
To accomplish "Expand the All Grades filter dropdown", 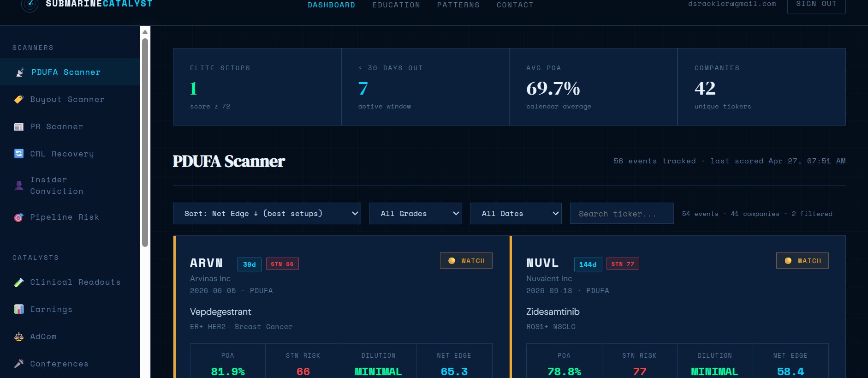I will (415, 214).
